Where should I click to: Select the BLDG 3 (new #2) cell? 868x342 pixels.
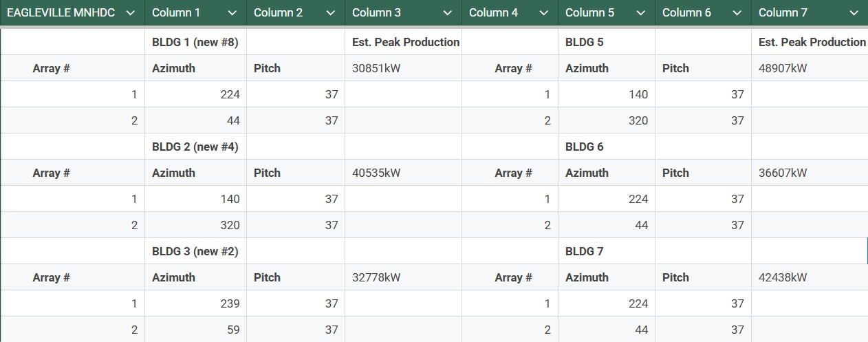click(x=195, y=251)
